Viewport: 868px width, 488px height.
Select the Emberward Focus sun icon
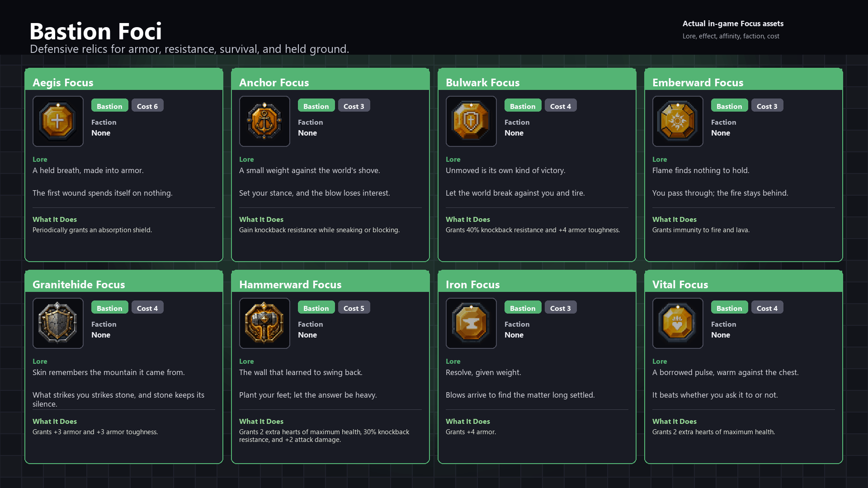[678, 121]
